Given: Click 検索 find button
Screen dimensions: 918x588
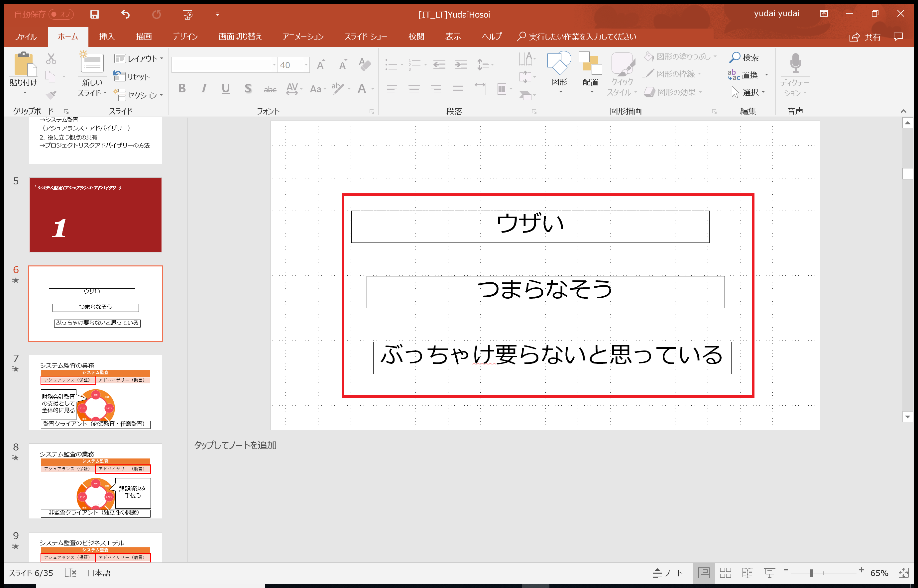Looking at the screenshot, I should pos(744,58).
